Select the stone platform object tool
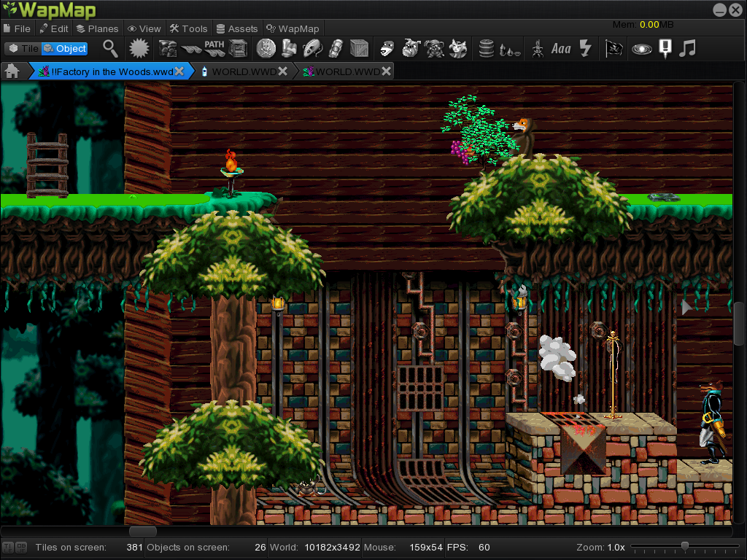Viewport: 747px width, 560px height. (168, 49)
